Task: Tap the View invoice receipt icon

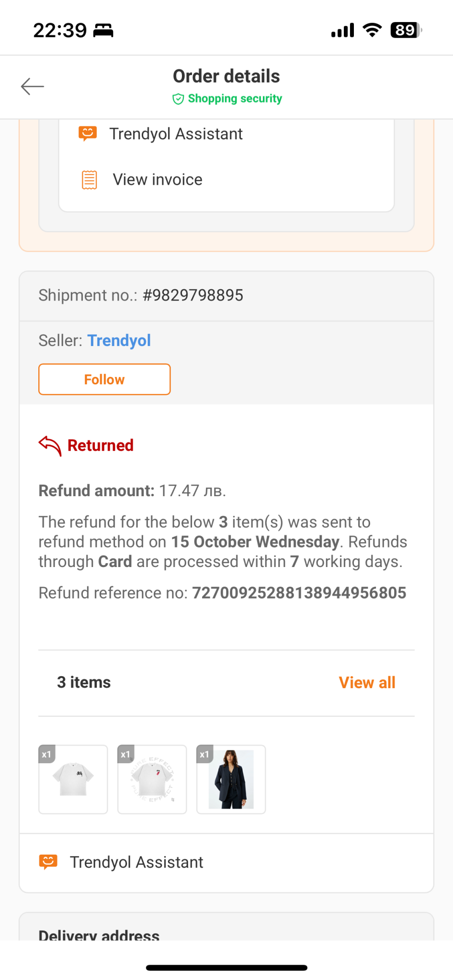Action: point(89,180)
